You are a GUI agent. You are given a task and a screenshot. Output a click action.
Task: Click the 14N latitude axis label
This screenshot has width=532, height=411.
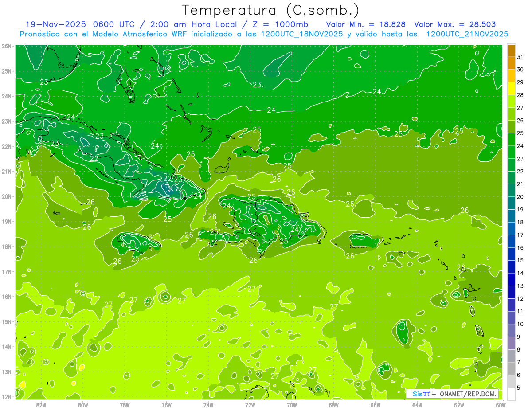tap(7, 347)
